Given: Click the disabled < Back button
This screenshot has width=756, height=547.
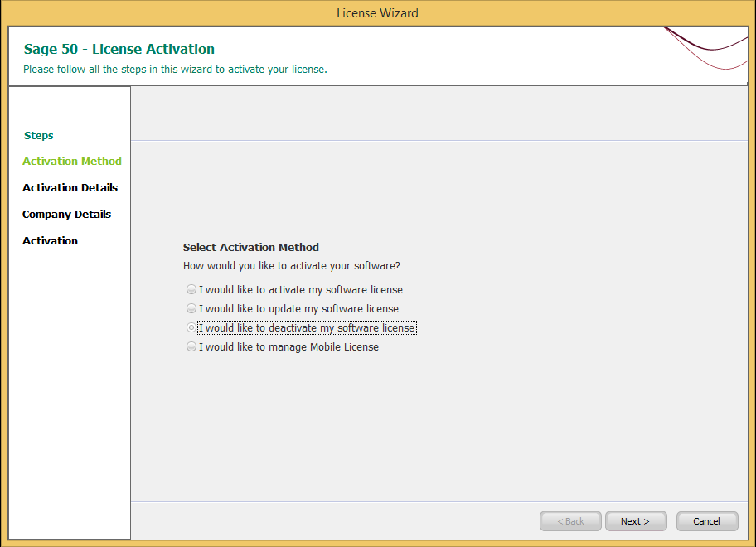Looking at the screenshot, I should (x=570, y=521).
